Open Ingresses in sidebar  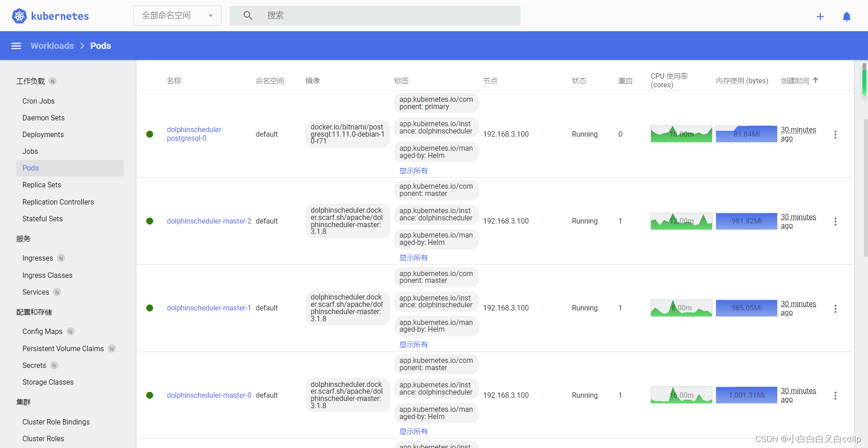coord(38,258)
